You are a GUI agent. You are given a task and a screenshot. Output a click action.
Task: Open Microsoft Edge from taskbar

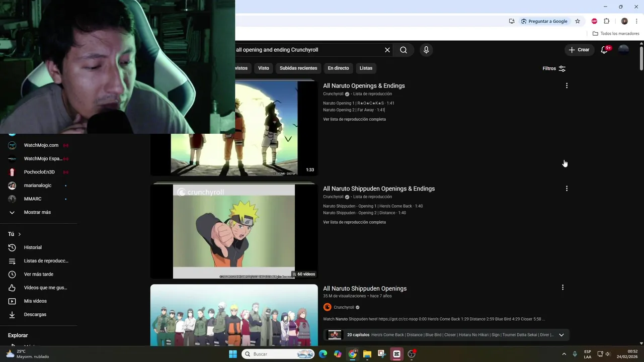click(x=323, y=354)
